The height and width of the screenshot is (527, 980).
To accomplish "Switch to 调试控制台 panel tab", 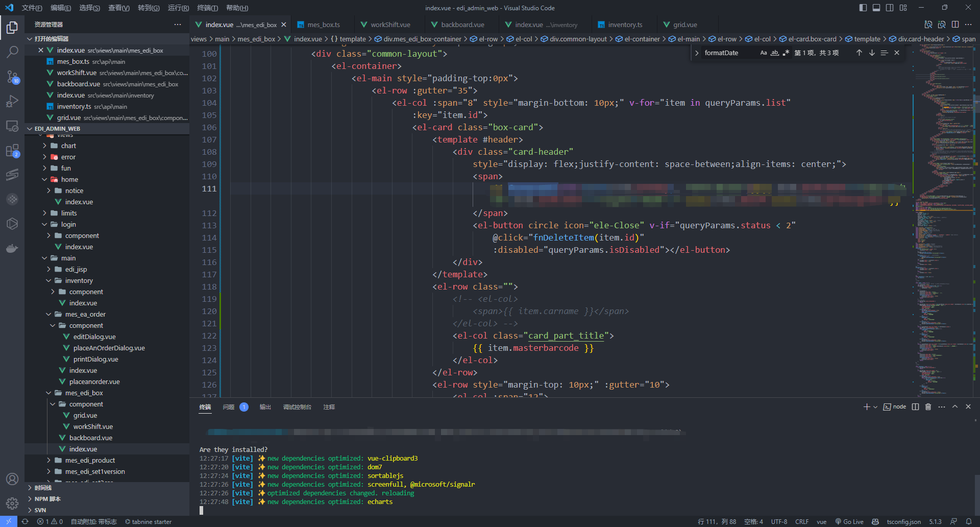I will (297, 407).
